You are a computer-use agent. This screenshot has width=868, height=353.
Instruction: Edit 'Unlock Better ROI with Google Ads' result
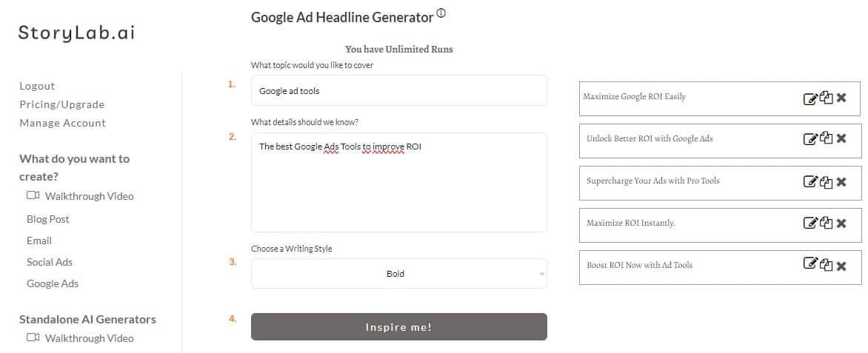point(810,139)
